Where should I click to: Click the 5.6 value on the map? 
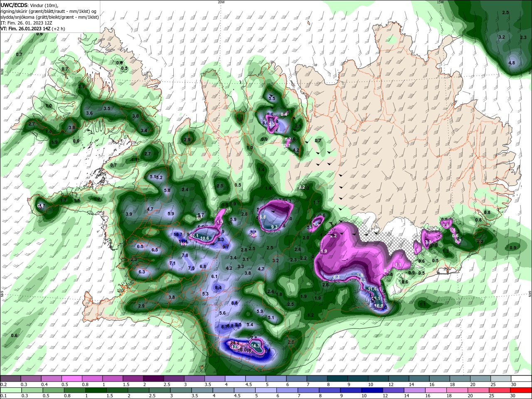point(222,313)
